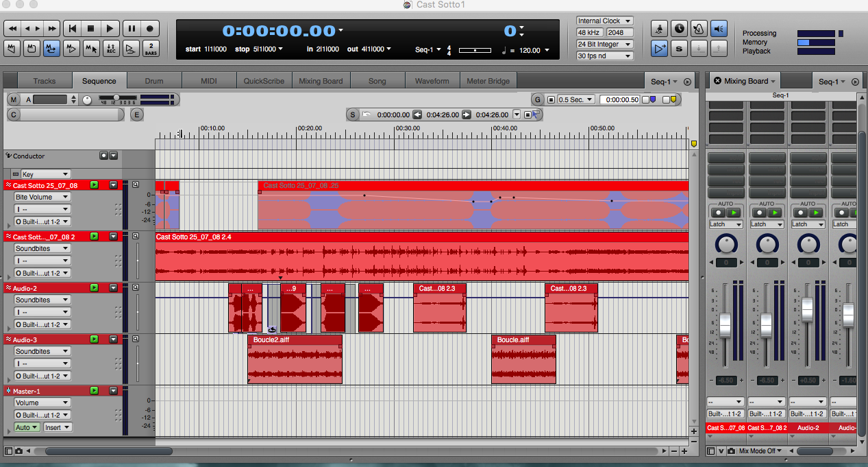Click the Stop transport button

pyautogui.click(x=90, y=29)
